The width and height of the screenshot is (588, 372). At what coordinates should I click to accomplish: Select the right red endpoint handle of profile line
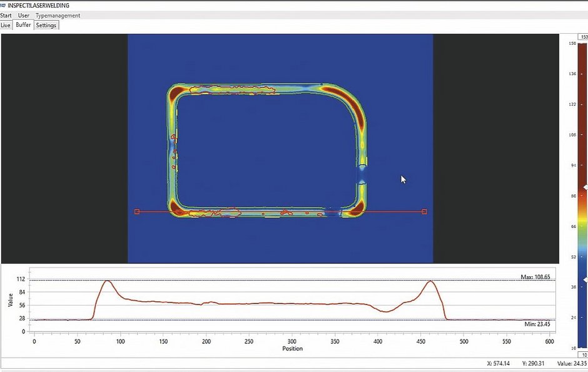coord(425,212)
